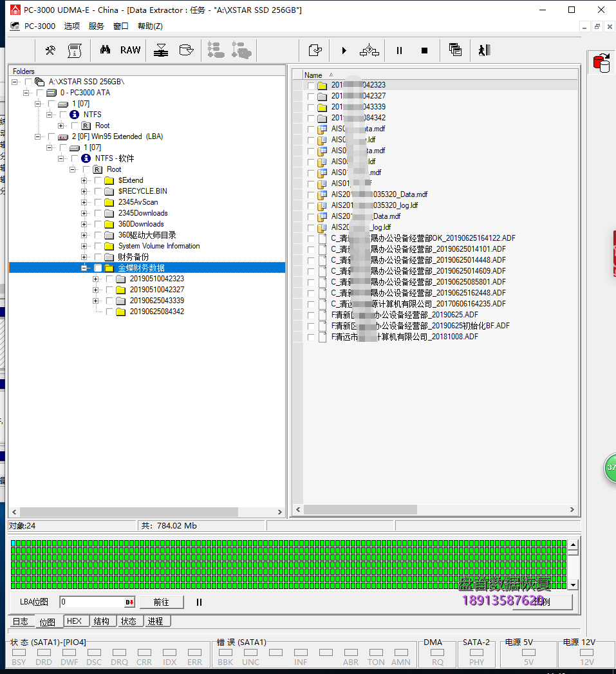Open the 窗口 menu
The width and height of the screenshot is (616, 674).
(121, 26)
